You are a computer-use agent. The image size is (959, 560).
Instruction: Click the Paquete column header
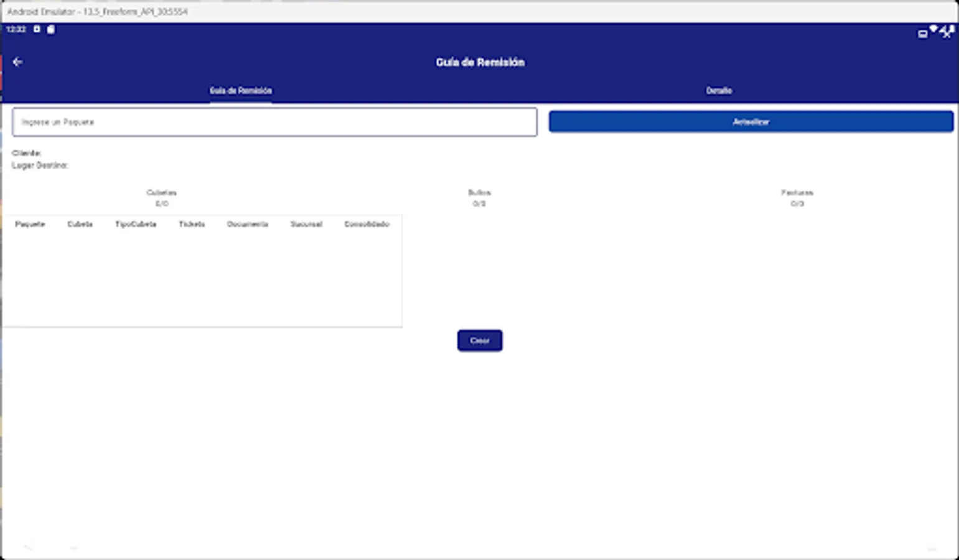tap(30, 224)
